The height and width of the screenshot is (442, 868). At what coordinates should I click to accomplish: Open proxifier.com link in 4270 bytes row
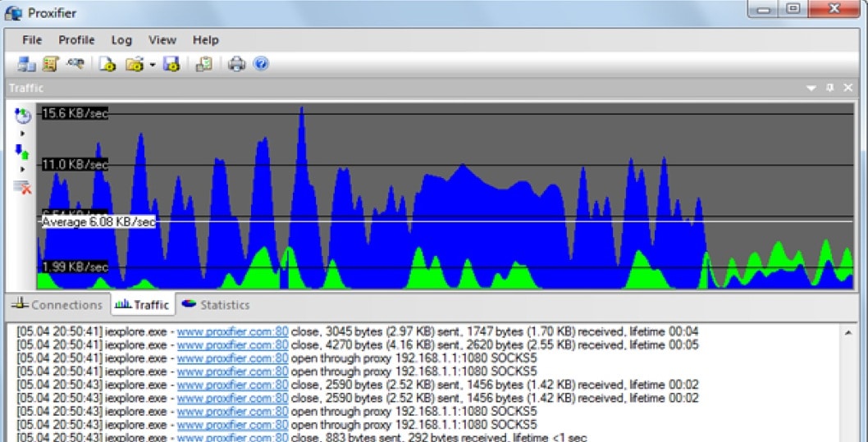tap(232, 345)
